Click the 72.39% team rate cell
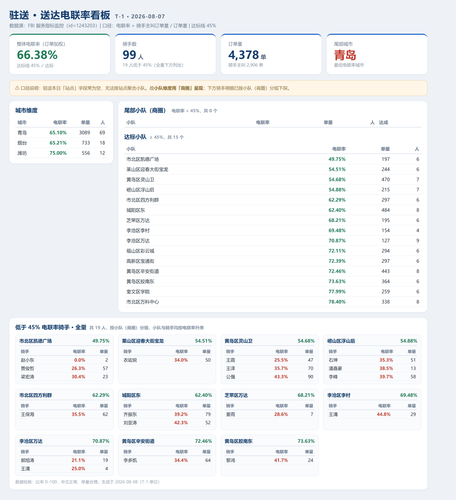Screen dimensions: 456x500 337,261
